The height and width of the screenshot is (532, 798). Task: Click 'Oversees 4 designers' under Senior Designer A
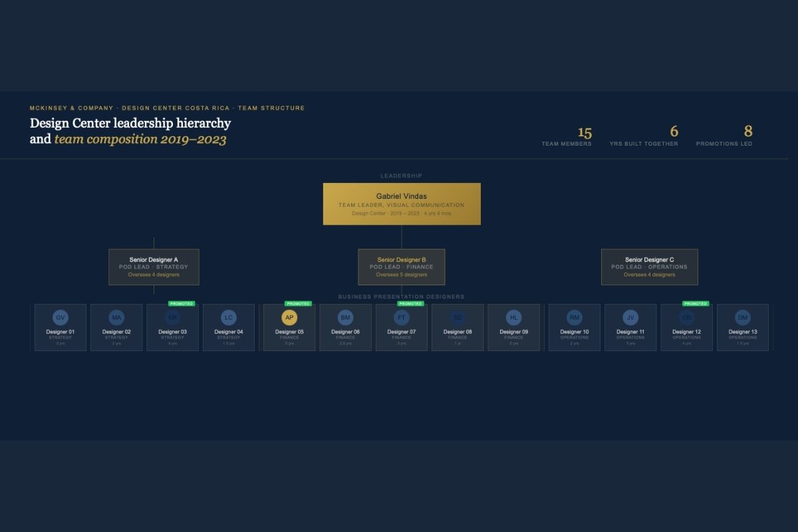(154, 275)
